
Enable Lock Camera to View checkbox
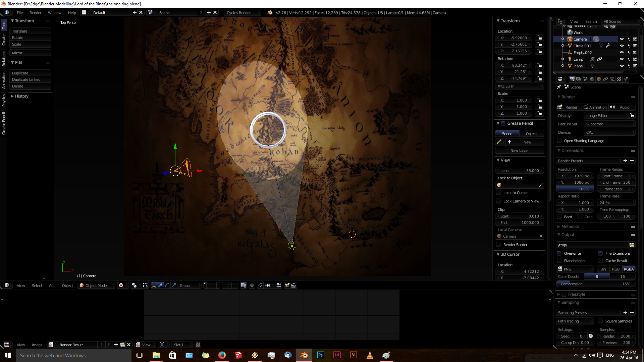click(x=498, y=201)
